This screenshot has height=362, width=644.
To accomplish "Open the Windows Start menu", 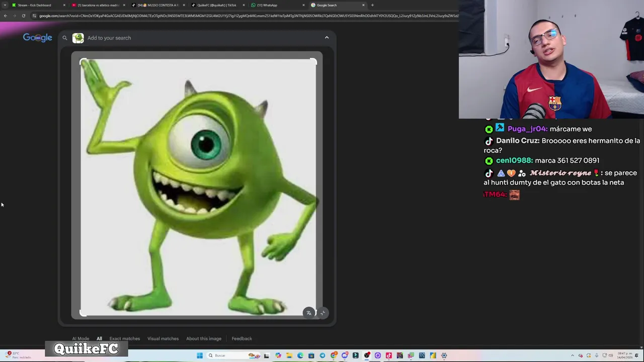I will tap(200, 355).
